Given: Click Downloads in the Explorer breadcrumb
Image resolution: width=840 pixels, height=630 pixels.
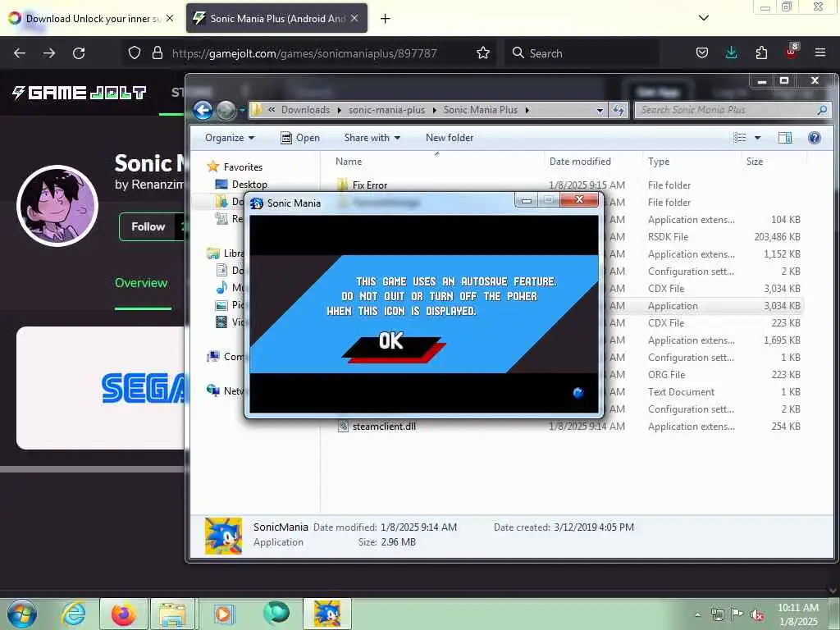Looking at the screenshot, I should [x=305, y=110].
